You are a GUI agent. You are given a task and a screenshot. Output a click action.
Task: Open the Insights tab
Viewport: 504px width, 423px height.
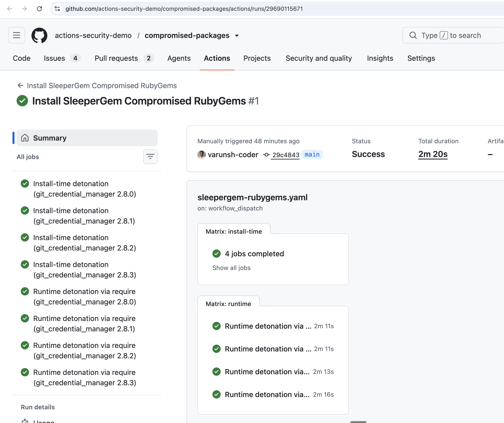point(380,58)
